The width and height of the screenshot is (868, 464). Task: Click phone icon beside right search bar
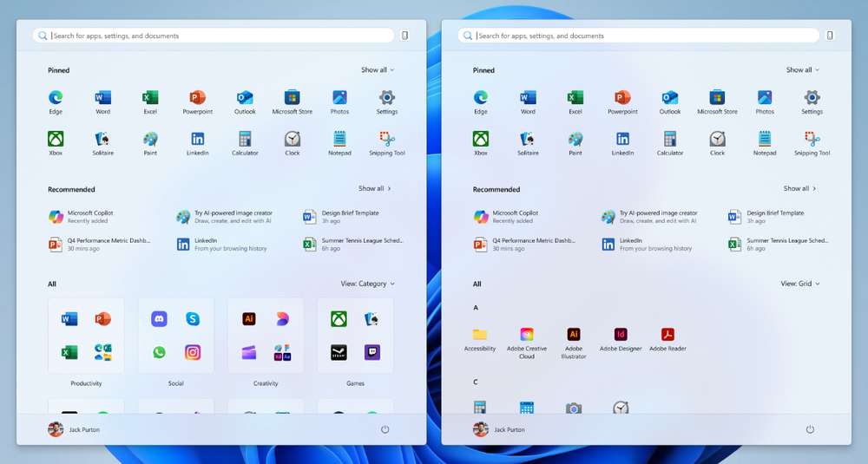(830, 36)
